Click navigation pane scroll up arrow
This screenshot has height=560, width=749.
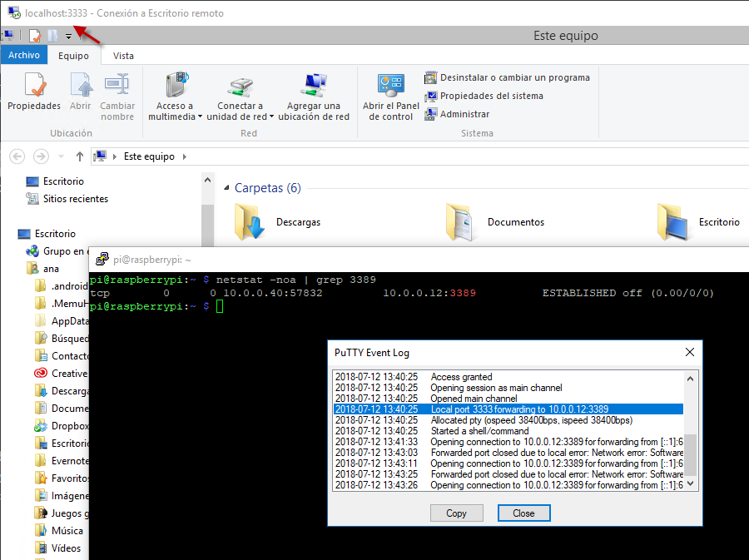point(207,180)
